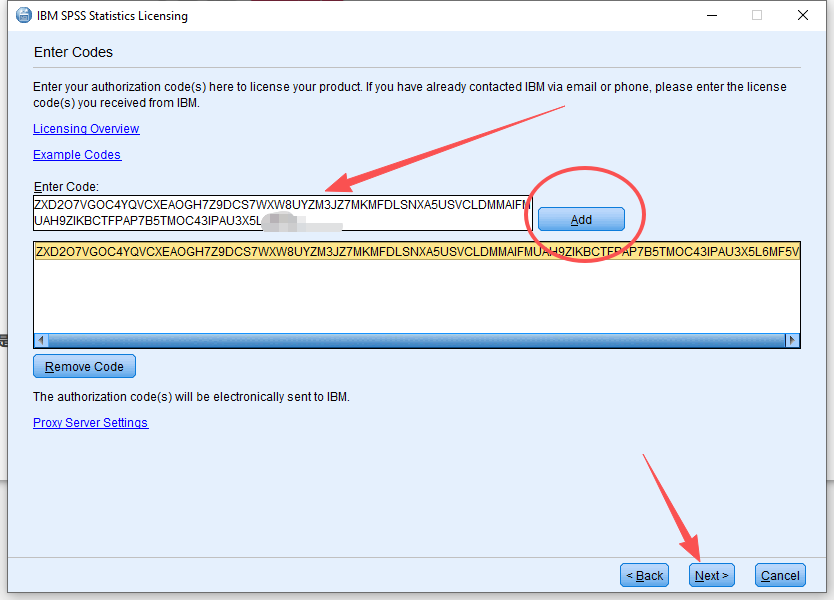Click the code list scrollbar left arrow
This screenshot has height=600, width=834.
tap(41, 340)
